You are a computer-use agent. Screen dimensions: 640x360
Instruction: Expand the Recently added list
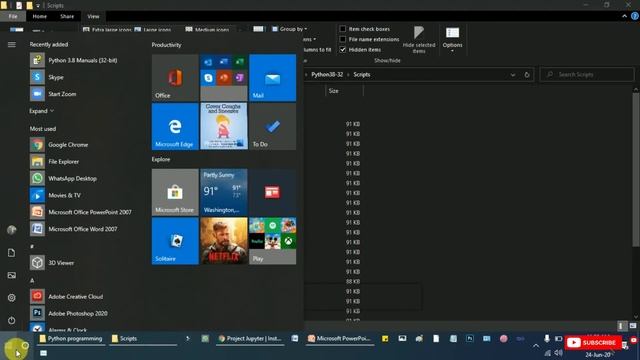pyautogui.click(x=41, y=111)
